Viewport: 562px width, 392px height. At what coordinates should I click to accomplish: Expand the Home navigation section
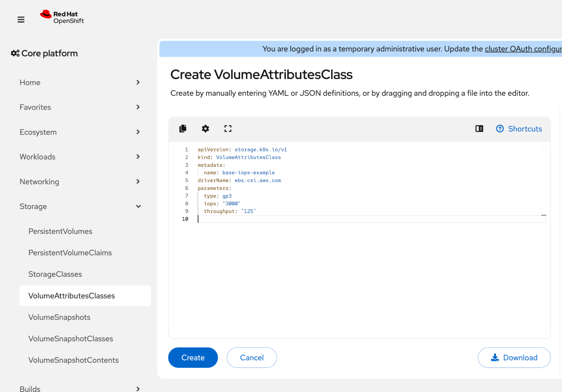(80, 82)
